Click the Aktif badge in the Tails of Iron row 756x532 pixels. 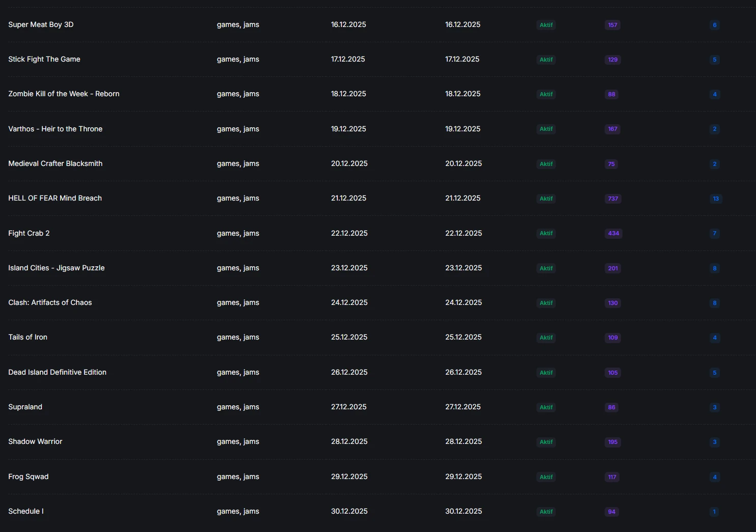546,338
